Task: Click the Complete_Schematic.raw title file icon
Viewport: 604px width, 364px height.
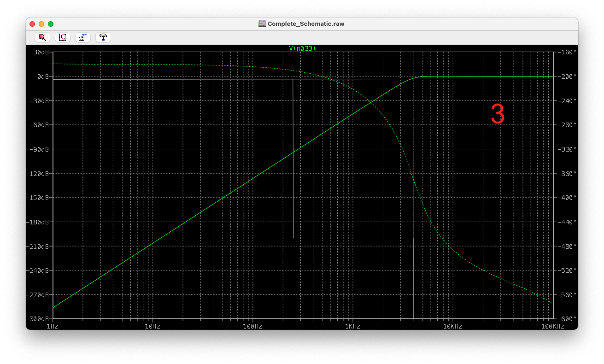Action: 262,23
